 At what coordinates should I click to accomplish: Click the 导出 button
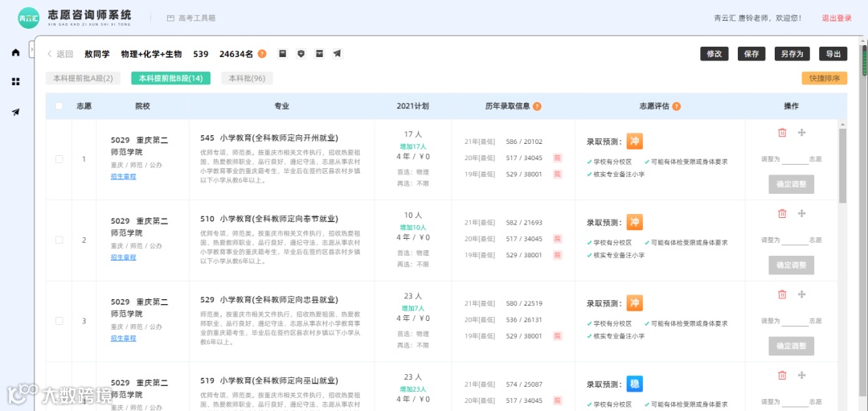(x=833, y=54)
